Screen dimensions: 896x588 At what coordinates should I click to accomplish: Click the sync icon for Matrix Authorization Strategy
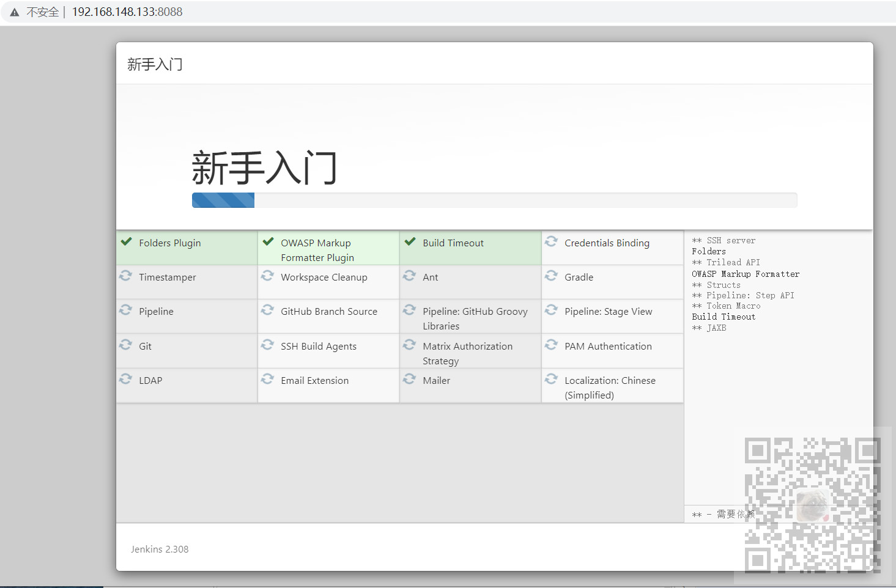click(x=409, y=345)
